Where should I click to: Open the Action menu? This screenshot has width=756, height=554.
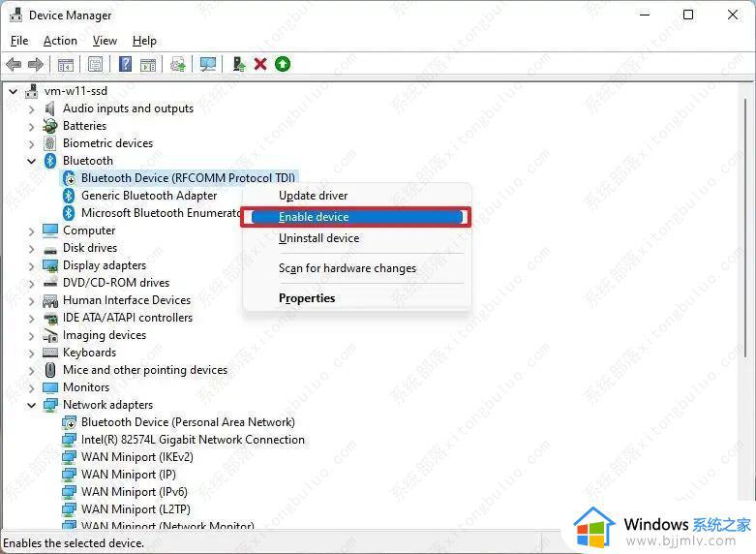[60, 41]
